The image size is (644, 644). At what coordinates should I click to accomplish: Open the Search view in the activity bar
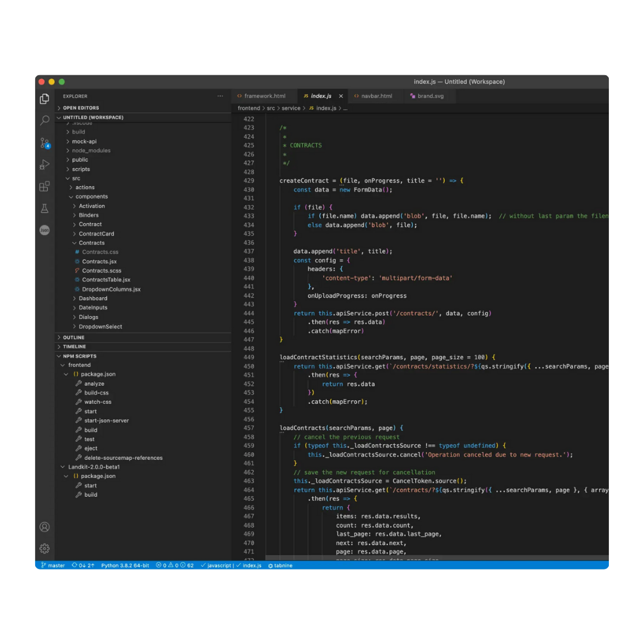44,120
